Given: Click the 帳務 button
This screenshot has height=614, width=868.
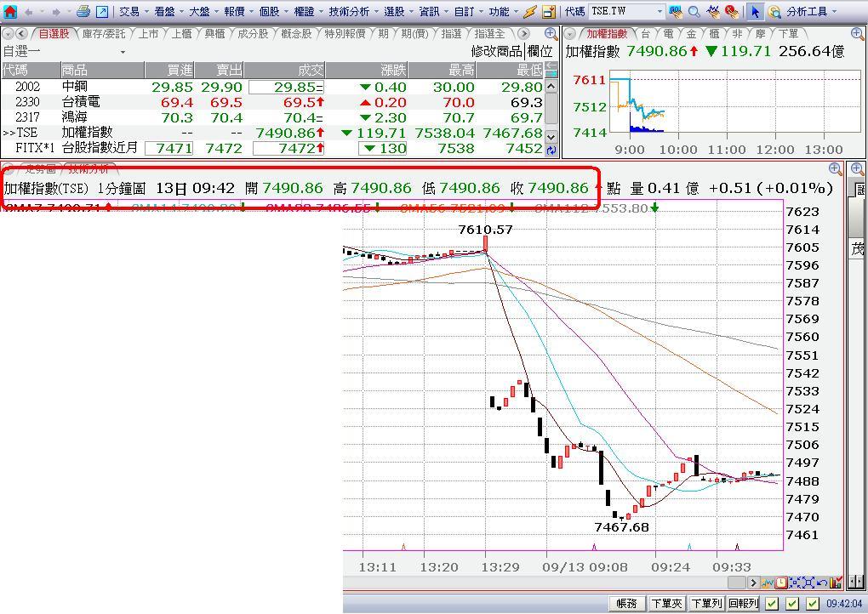Looking at the screenshot, I should coord(626,604).
